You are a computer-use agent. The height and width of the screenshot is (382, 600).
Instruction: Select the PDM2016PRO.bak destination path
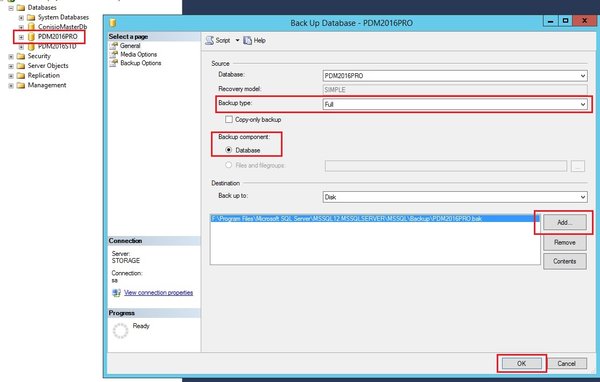point(375,219)
